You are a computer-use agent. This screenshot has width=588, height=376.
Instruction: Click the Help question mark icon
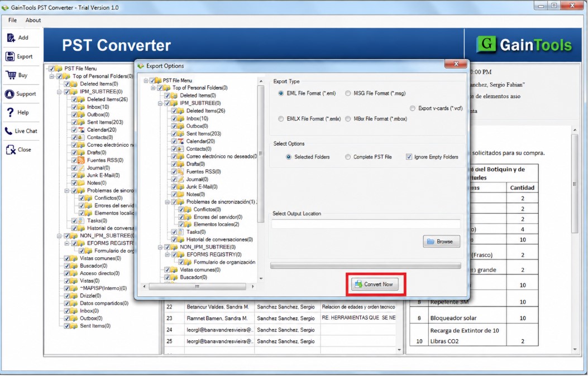(x=10, y=112)
